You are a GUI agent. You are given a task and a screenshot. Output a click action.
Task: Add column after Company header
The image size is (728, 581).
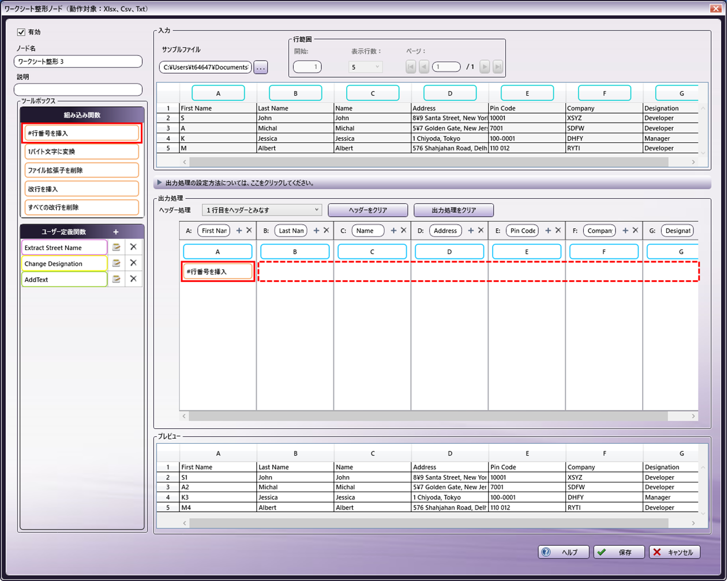click(x=625, y=231)
